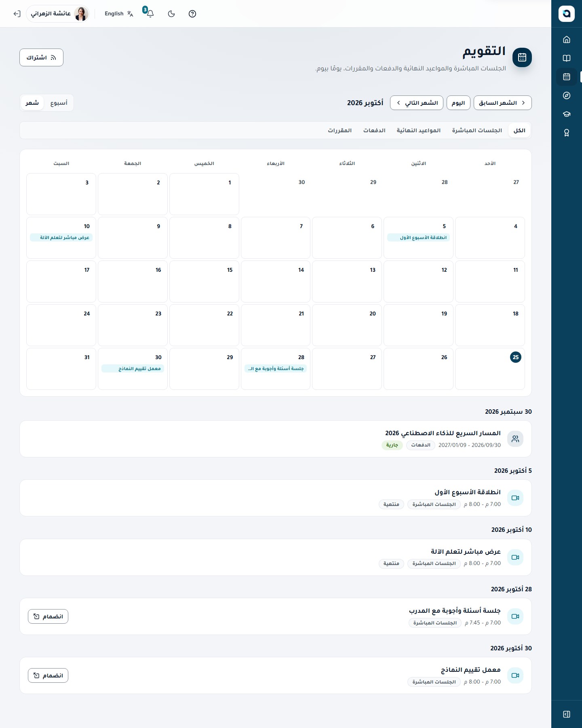Open the المسار السريع للذكاء الاصطناعي 2026 card
This screenshot has height=728, width=582.
click(276, 439)
